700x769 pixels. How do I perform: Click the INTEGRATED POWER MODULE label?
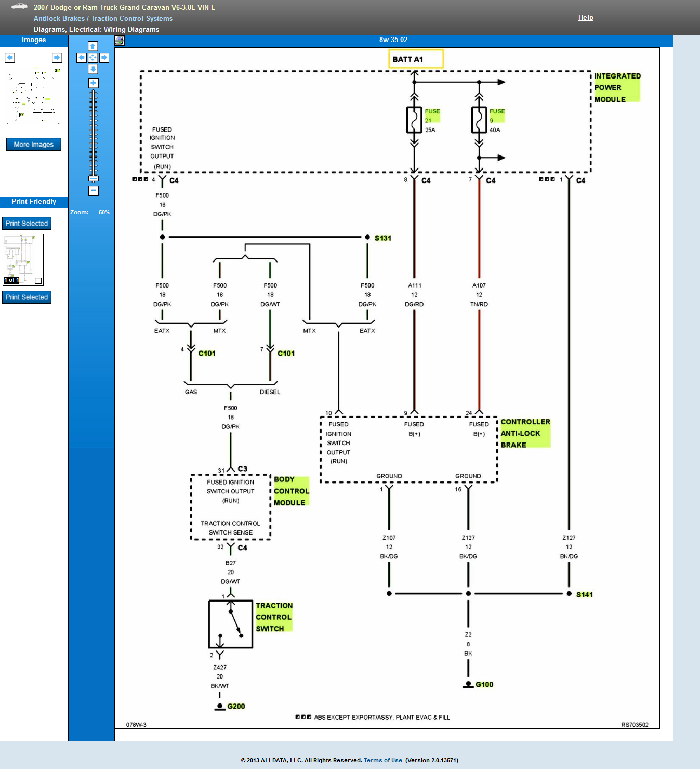pos(617,87)
